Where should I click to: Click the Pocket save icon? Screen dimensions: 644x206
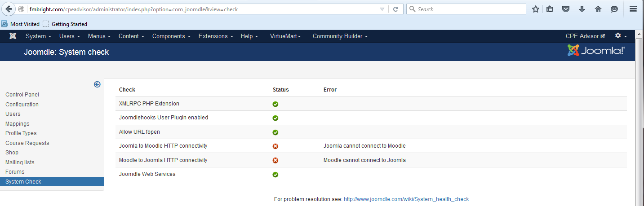(x=566, y=9)
